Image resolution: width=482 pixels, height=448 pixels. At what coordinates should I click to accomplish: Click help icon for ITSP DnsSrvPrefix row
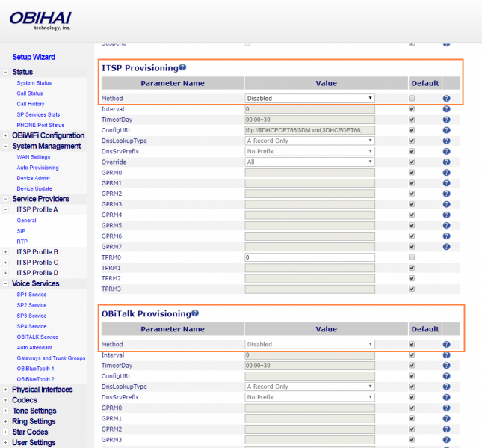click(x=446, y=151)
